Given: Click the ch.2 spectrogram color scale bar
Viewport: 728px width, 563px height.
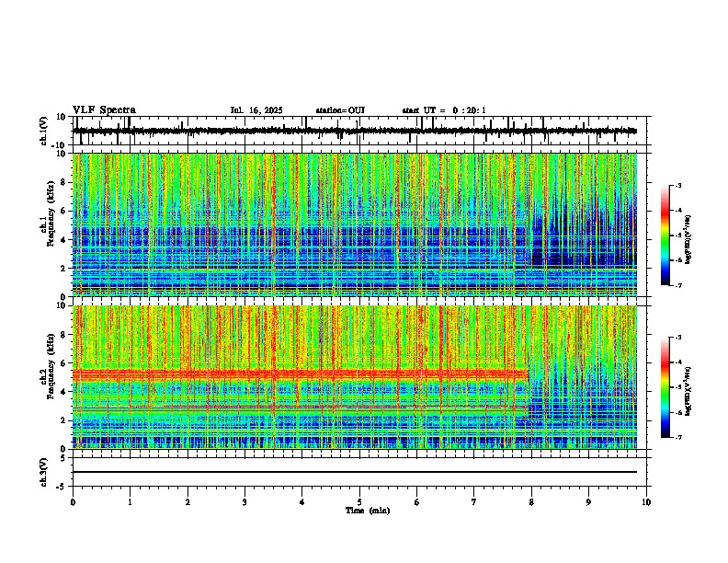Looking at the screenshot, I should [x=665, y=387].
